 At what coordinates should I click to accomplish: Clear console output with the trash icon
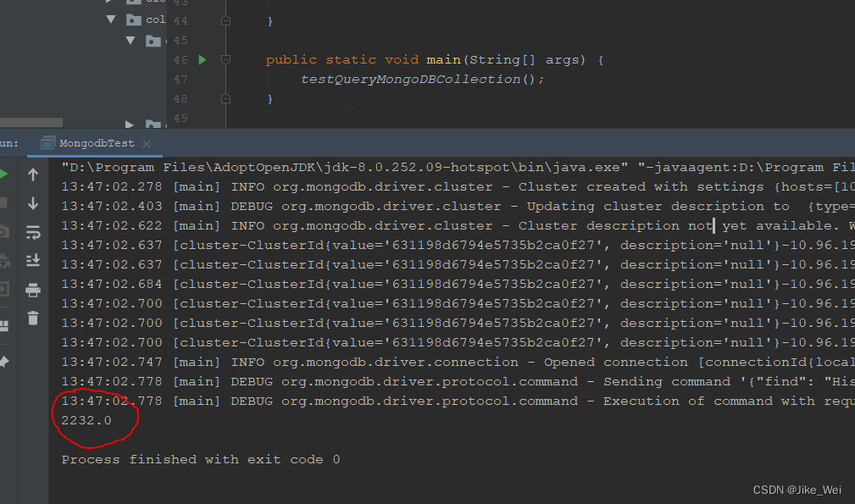tap(33, 318)
